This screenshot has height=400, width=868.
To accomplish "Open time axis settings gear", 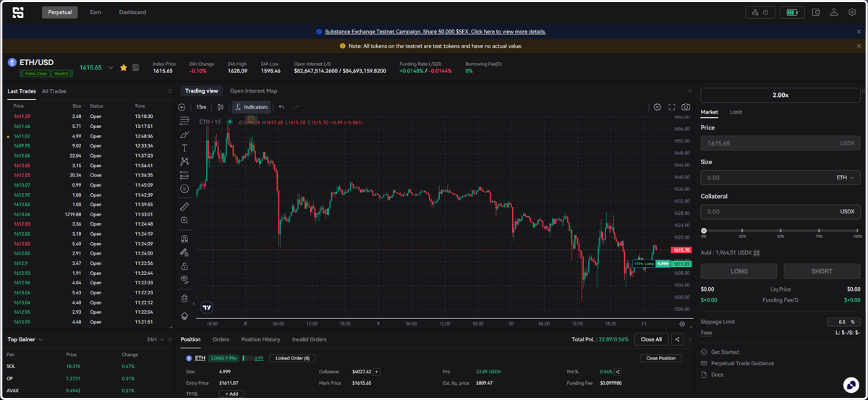I will click(682, 324).
